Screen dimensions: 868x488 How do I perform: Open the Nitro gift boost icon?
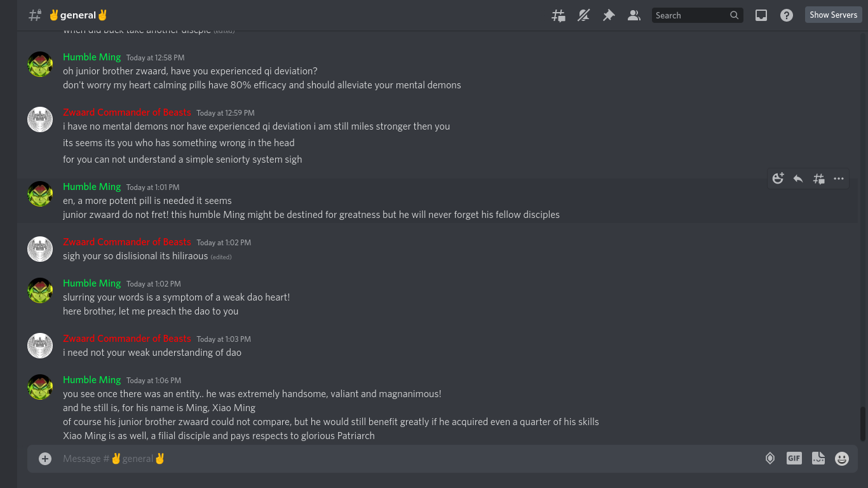pyautogui.click(x=770, y=458)
